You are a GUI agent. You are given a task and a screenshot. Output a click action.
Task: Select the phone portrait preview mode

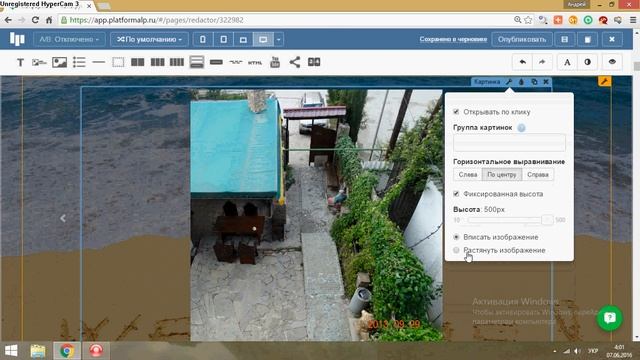(x=203, y=39)
